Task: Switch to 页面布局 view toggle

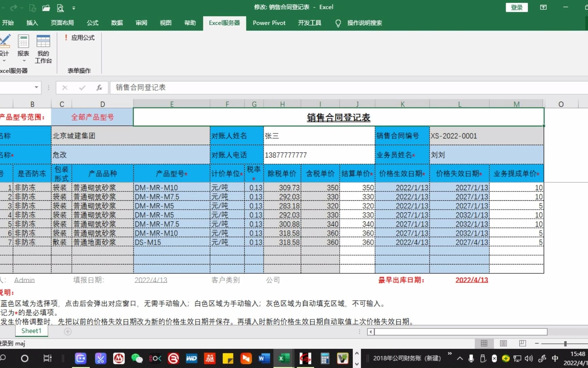Action: coord(503,343)
